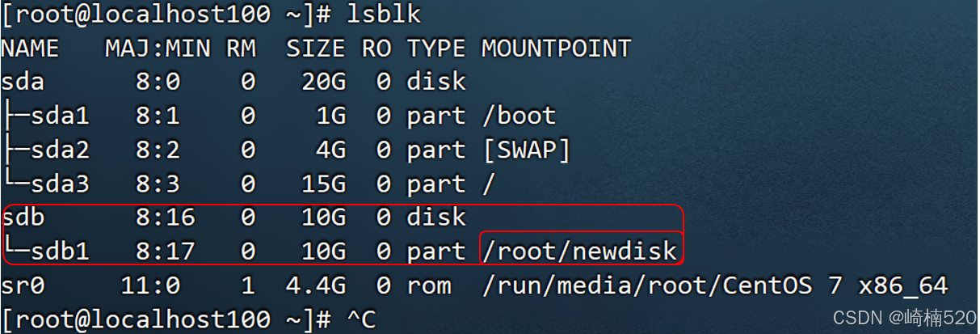
Task: Click the 8:17 MAJ:MIN value
Action: [166, 252]
